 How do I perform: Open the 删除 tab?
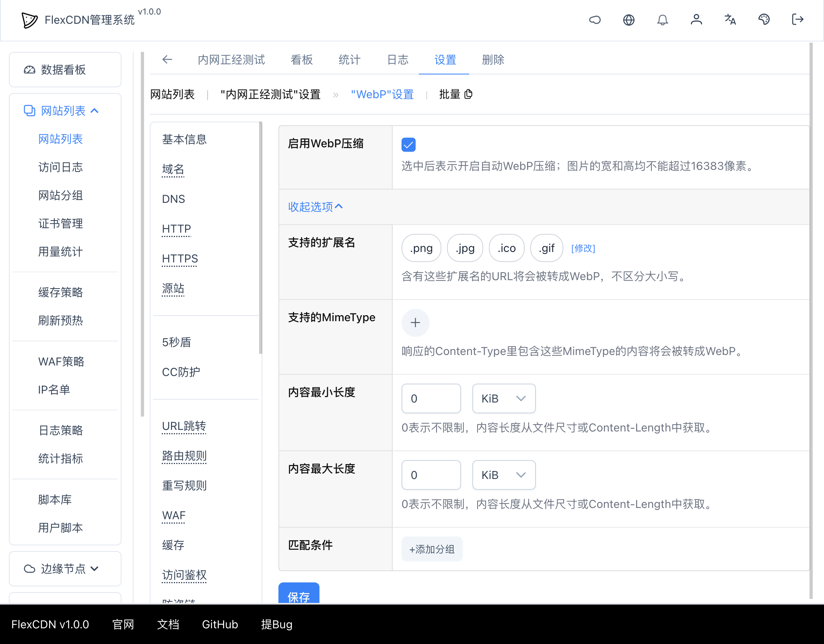tap(493, 60)
